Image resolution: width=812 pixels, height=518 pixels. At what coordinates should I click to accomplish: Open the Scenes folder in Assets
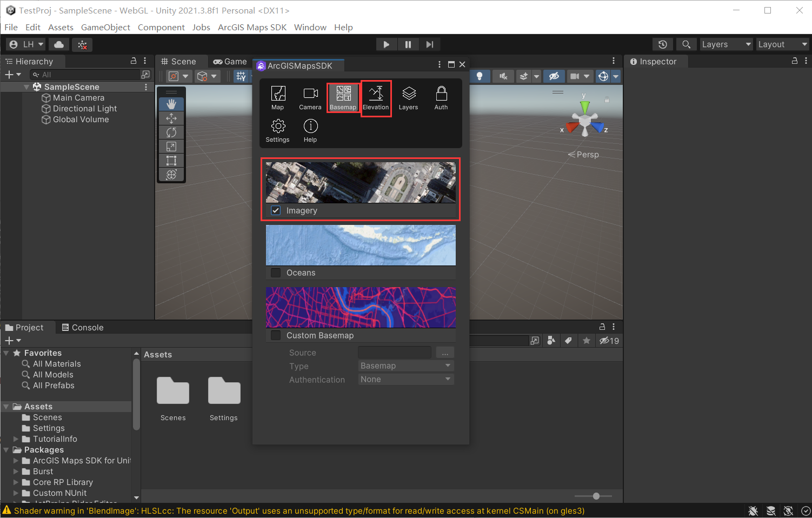(173, 397)
